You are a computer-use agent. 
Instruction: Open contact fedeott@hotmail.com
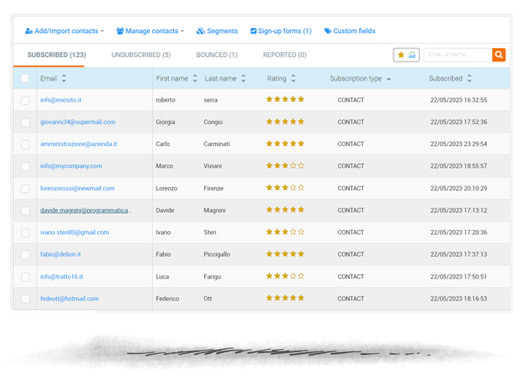pyautogui.click(x=69, y=298)
